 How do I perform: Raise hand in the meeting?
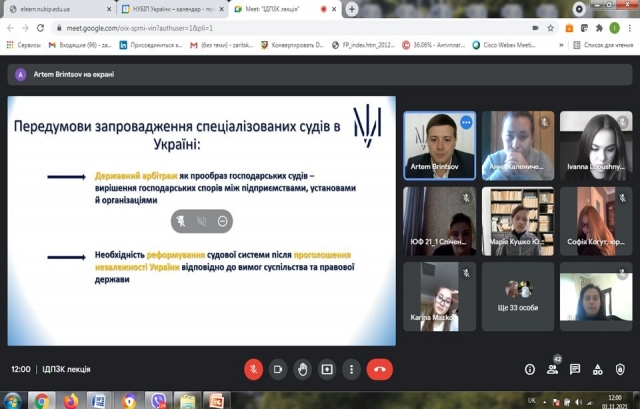point(302,369)
